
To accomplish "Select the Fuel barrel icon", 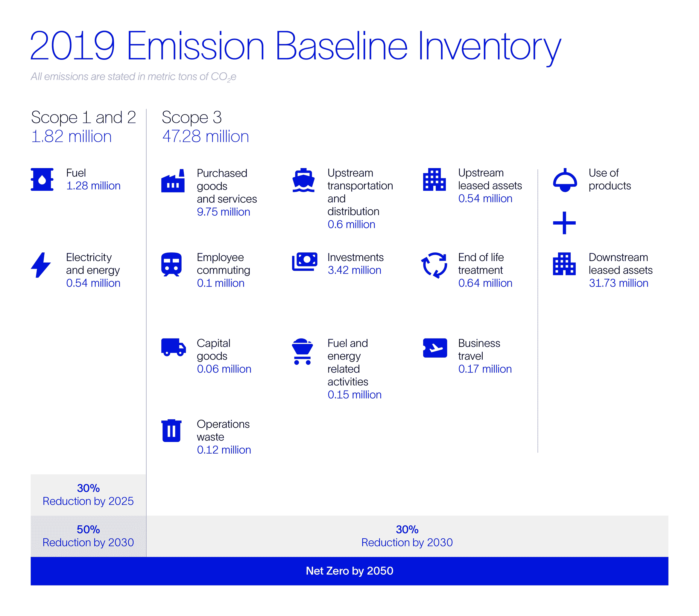I will [43, 179].
